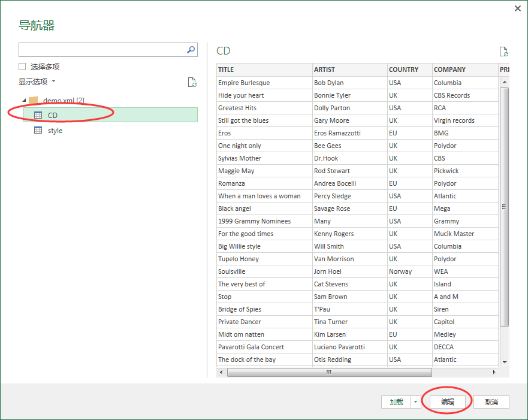Collapse the demo.xml tree node
The height and width of the screenshot is (420, 528).
pyautogui.click(x=23, y=100)
